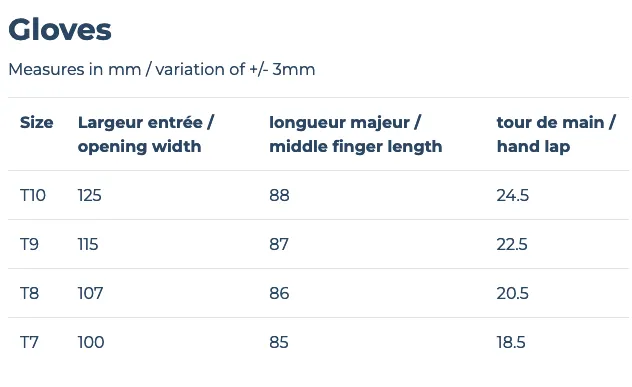
Task: Click the 22.5 hand lap value
Action: [x=512, y=244]
